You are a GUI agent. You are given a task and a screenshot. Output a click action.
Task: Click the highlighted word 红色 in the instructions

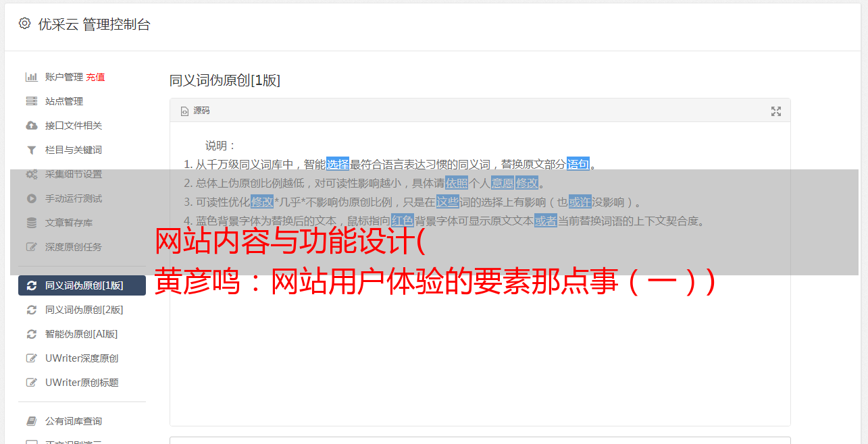(x=403, y=221)
